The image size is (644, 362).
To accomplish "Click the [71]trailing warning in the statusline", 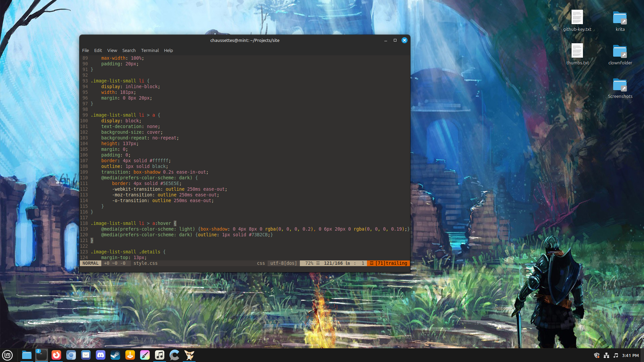I will pyautogui.click(x=388, y=263).
